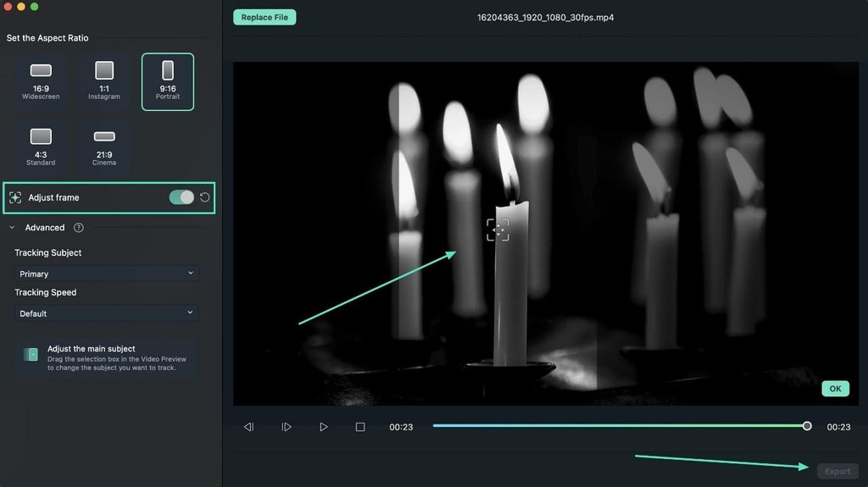Screen dimensions: 868x487
Task: Stop the video playback
Action: click(x=360, y=427)
